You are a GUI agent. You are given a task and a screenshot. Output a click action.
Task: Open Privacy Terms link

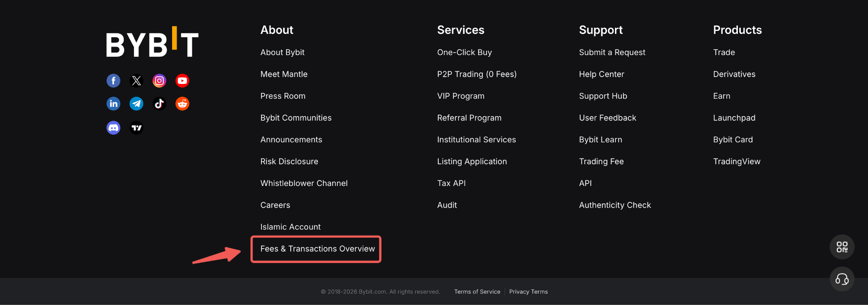[528, 292]
